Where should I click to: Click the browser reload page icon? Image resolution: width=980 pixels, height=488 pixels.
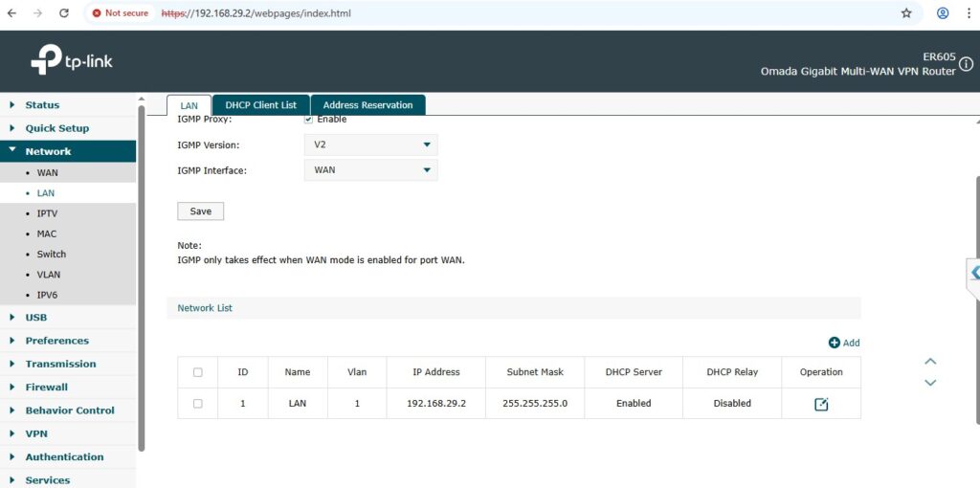(x=64, y=13)
